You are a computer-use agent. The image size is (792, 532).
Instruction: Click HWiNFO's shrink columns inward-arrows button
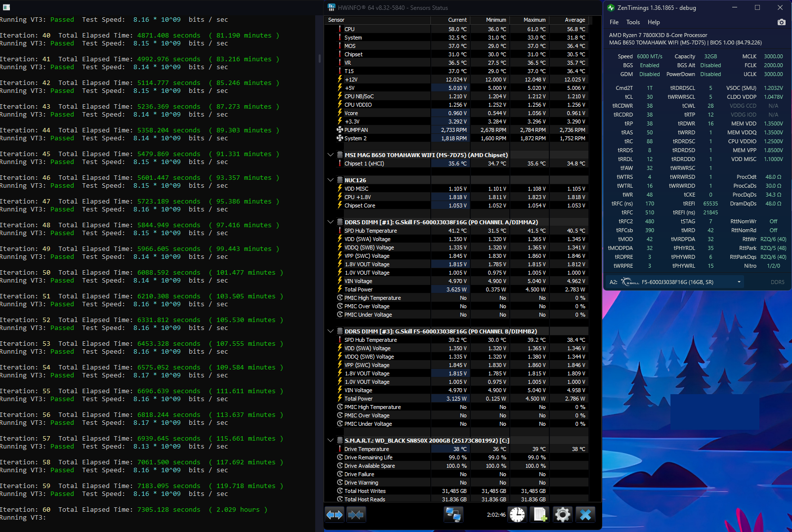356,515
